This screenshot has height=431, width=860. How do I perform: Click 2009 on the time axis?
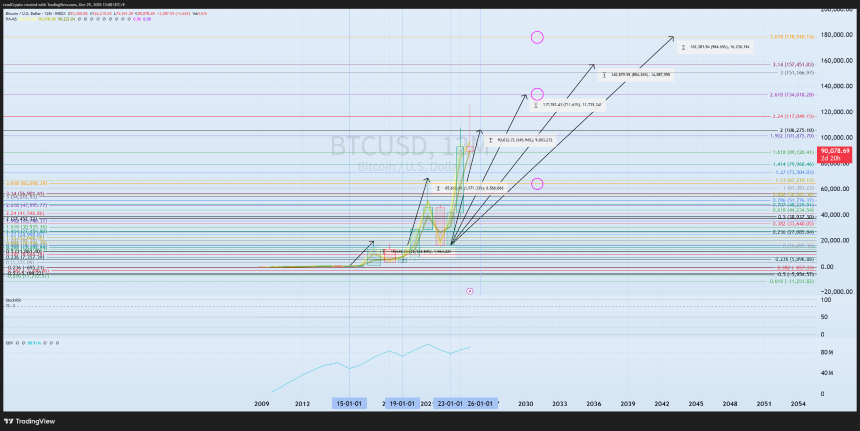tap(262, 404)
